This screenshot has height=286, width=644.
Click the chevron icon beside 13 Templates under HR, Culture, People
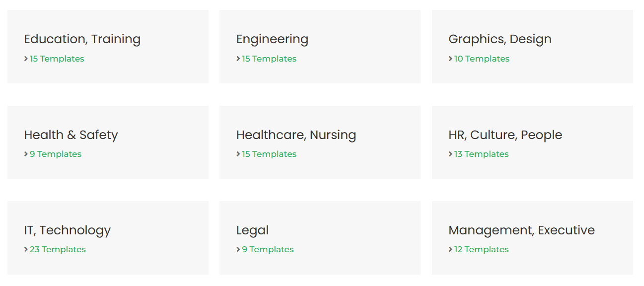(450, 154)
